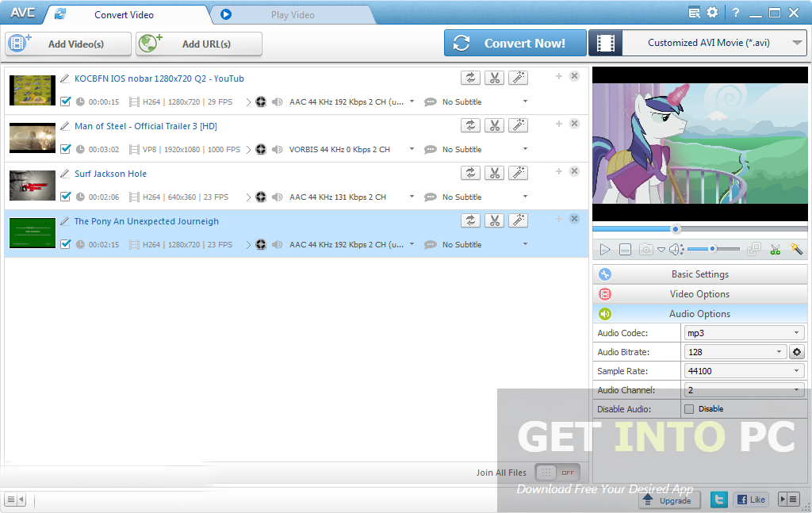
Task: Open subtitle dropdown for KOCBFN video
Action: [525, 101]
